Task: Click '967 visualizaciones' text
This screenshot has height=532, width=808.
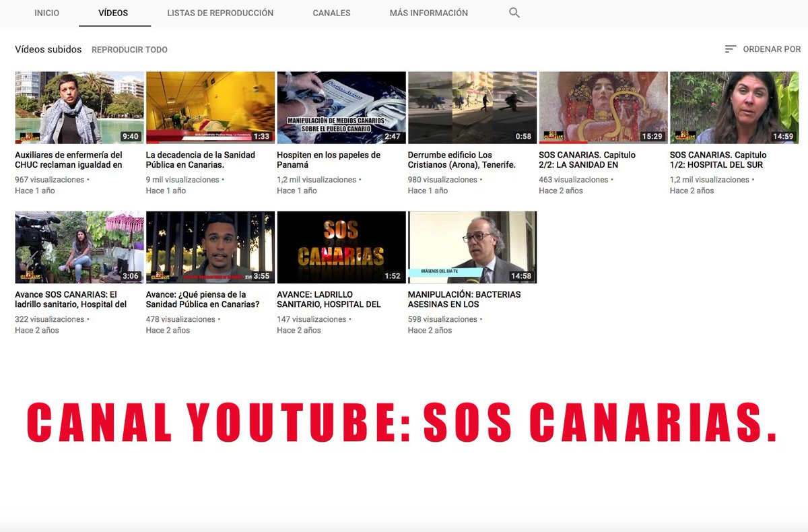Action: 50,180
